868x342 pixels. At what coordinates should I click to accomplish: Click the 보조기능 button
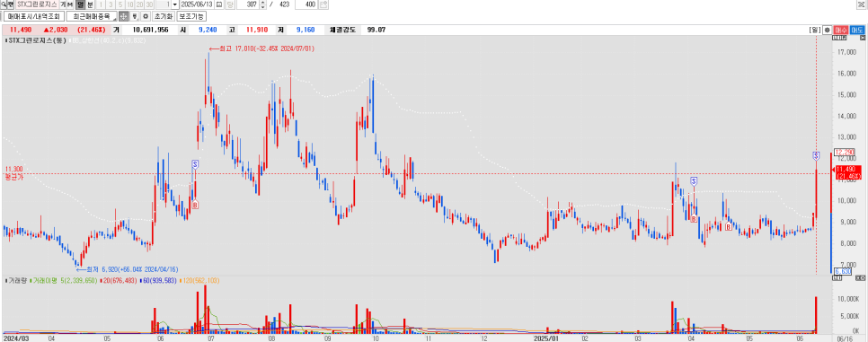191,16
